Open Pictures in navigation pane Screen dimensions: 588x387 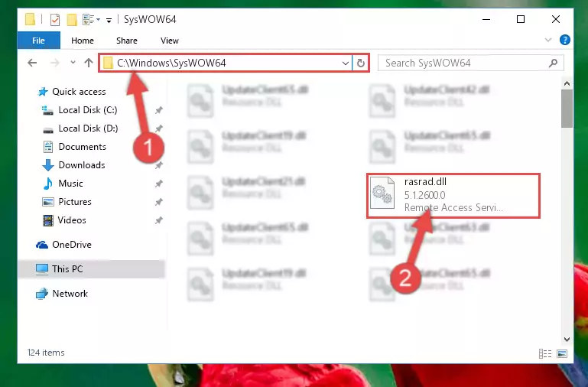click(75, 202)
